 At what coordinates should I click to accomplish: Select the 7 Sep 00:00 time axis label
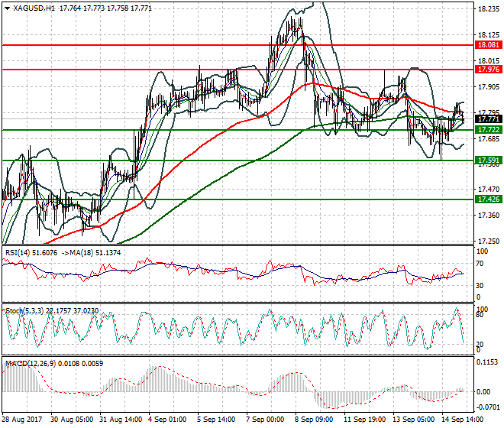pyautogui.click(x=265, y=420)
